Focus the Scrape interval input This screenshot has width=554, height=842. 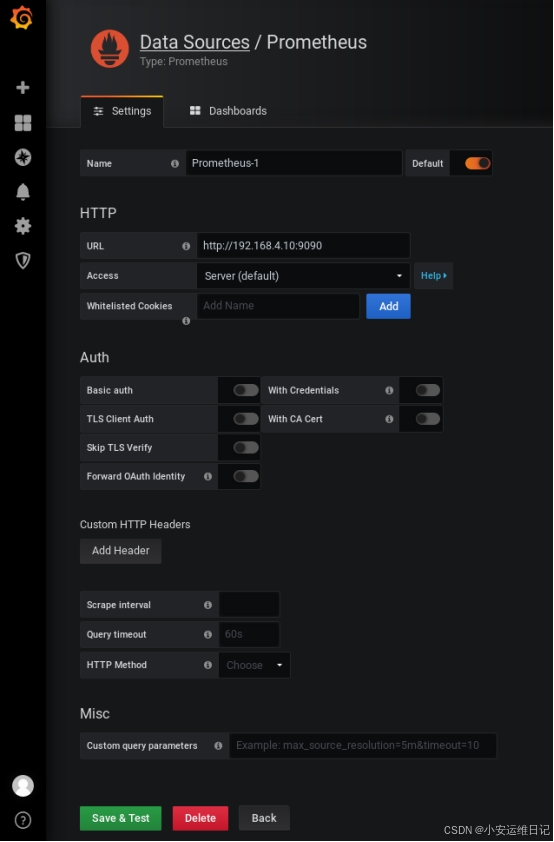(x=249, y=605)
